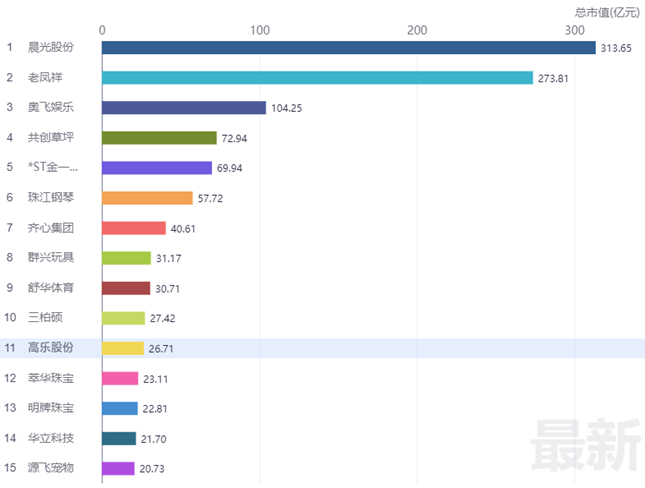
Task: Click the 300 axis tick label
Action: [575, 30]
